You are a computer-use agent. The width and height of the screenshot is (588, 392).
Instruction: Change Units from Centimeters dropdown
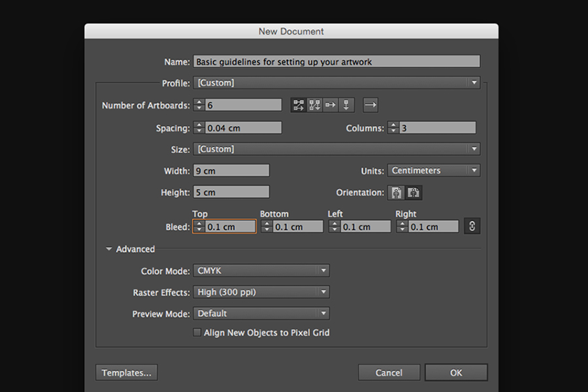coord(474,170)
